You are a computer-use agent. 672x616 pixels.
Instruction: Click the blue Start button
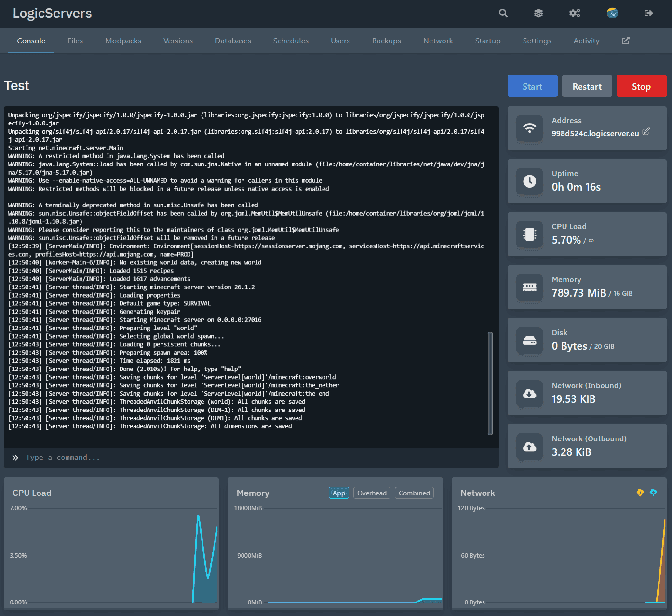533,86
